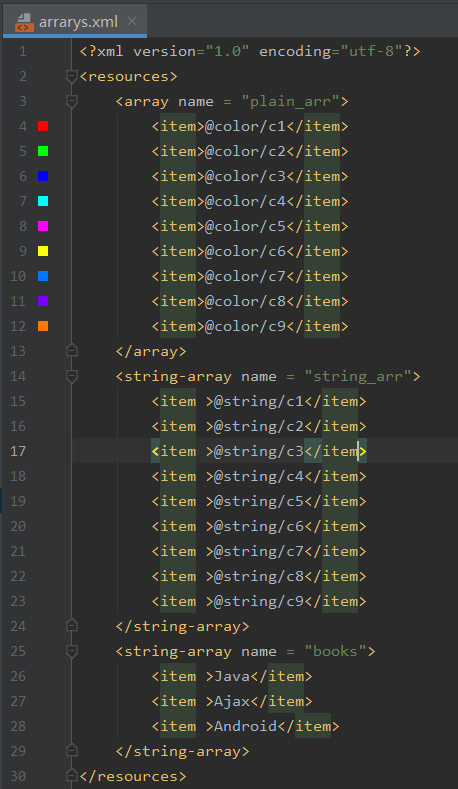
Task: Click line number 17 in gutter
Action: (x=18, y=451)
